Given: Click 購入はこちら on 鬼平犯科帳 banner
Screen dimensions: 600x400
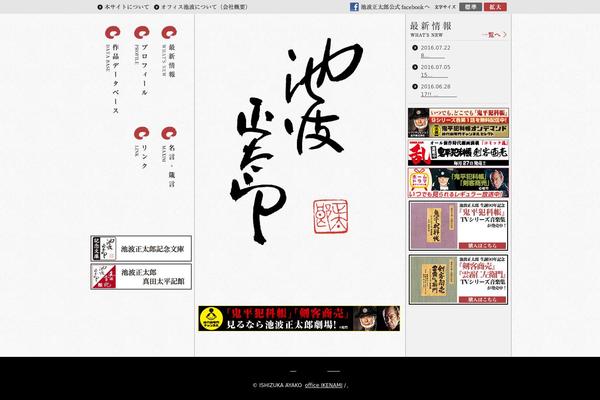Looking at the screenshot, I should [482, 245].
